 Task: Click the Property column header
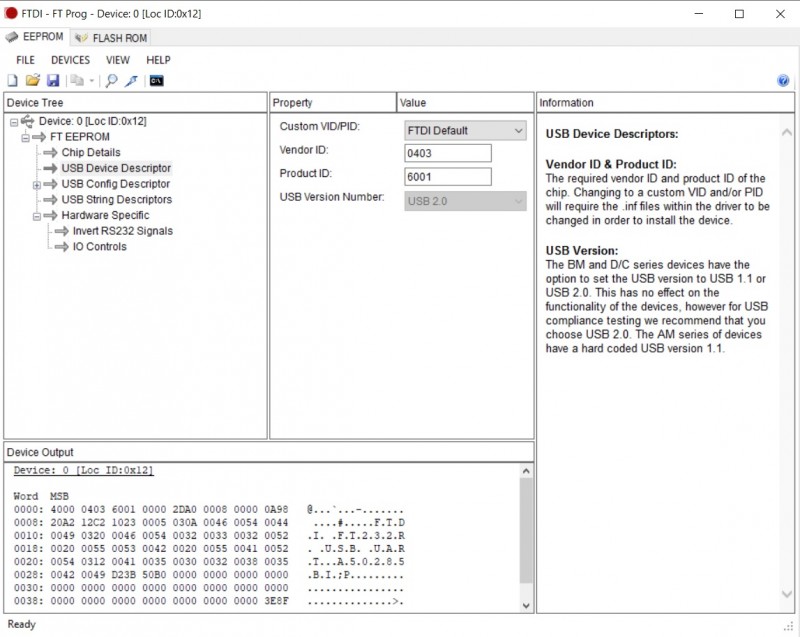pos(333,103)
